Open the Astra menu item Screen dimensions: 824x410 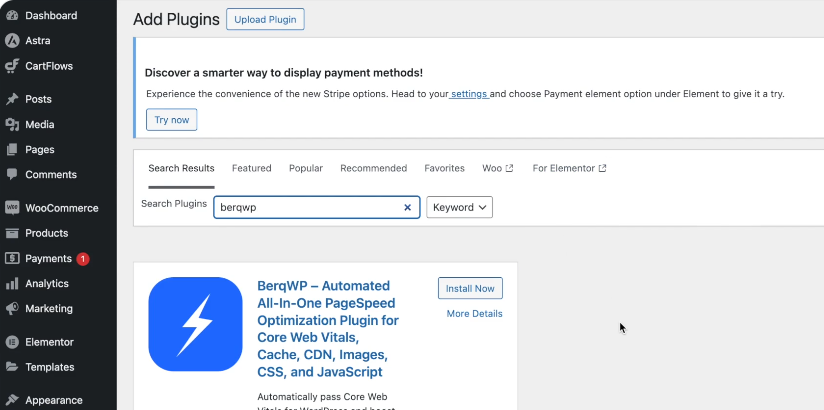point(38,40)
